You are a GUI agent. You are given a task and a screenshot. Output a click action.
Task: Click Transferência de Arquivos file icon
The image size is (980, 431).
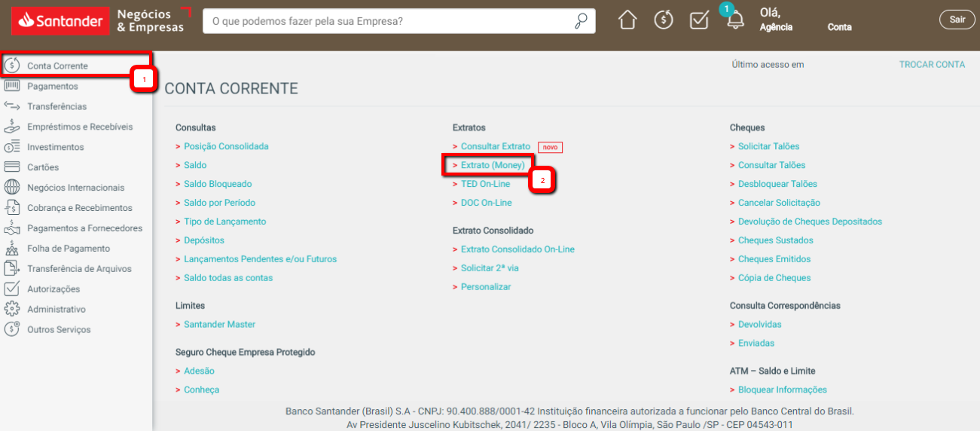pos(12,269)
